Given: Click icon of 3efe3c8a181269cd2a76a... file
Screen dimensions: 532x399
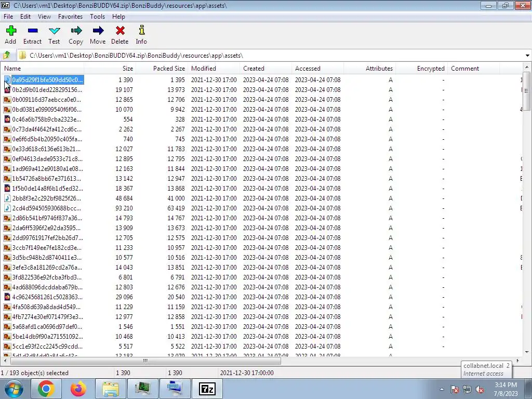Looking at the screenshot, I should click(7, 268).
